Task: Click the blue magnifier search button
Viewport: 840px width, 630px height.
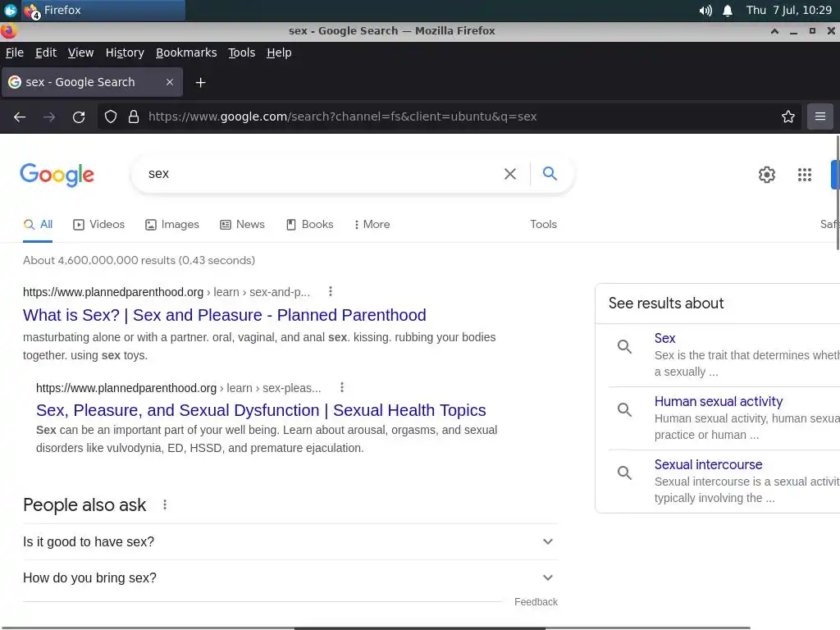Action: coord(550,174)
